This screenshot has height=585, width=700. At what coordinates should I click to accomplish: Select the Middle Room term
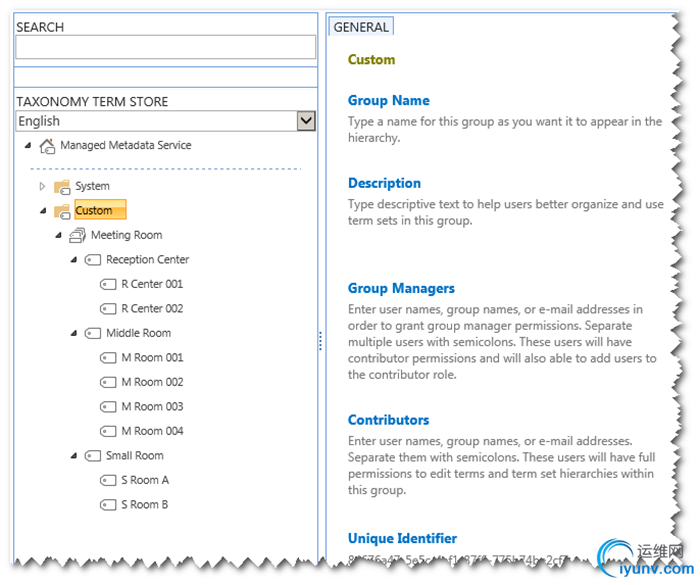pyautogui.click(x=138, y=333)
